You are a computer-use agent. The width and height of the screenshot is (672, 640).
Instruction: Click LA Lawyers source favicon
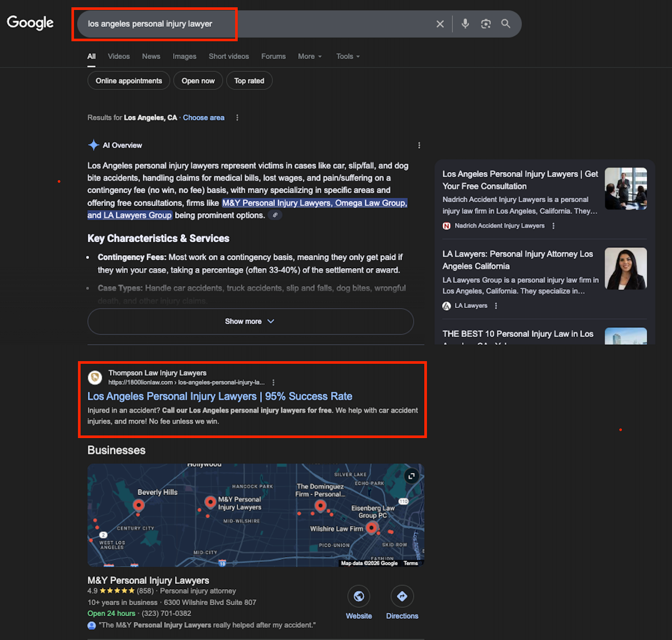tap(446, 306)
